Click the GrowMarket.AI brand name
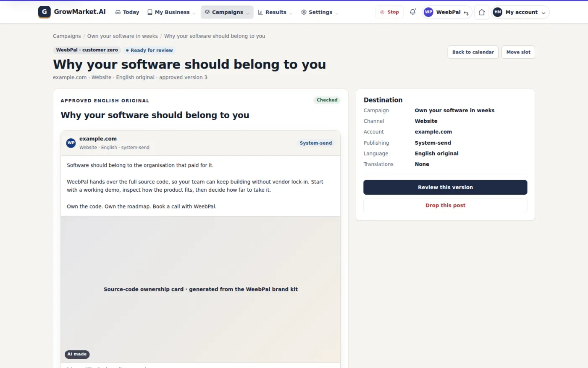This screenshot has width=588, height=368. coord(80,12)
